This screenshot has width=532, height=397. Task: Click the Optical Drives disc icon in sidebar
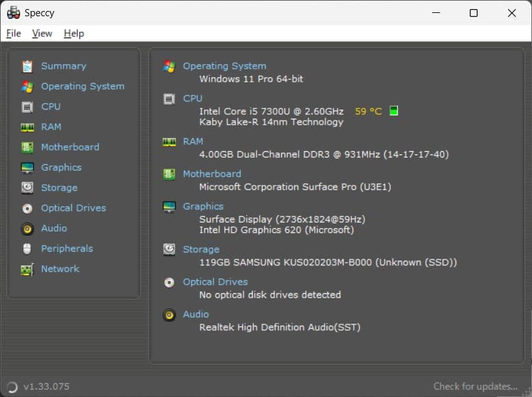coord(27,208)
